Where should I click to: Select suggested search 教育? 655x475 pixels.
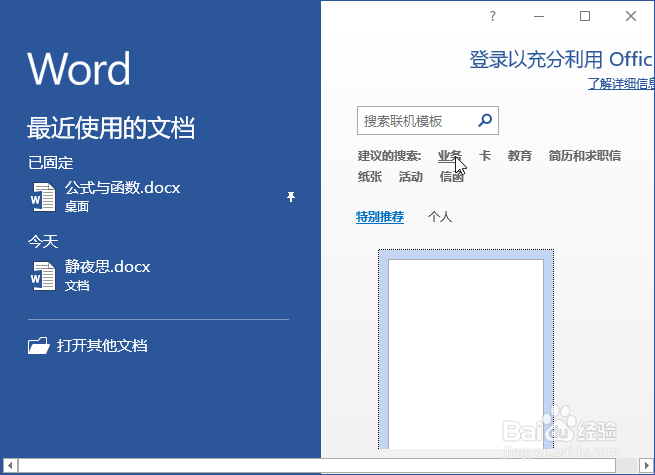(x=520, y=156)
